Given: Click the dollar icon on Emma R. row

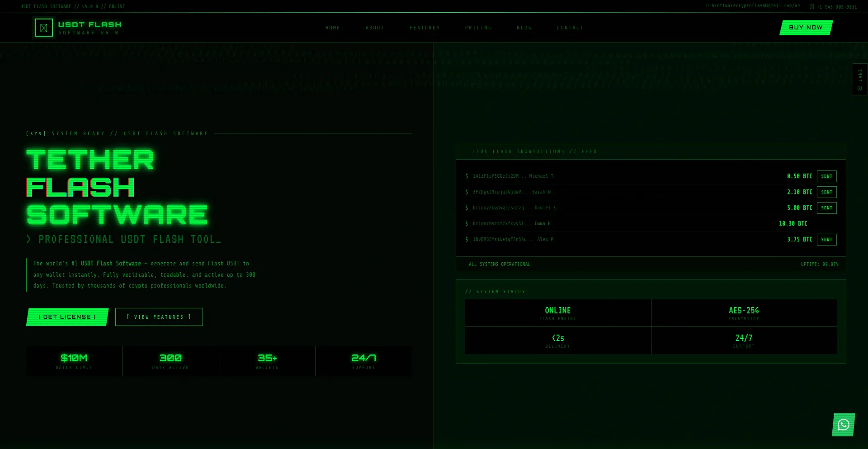Looking at the screenshot, I should coord(467,223).
